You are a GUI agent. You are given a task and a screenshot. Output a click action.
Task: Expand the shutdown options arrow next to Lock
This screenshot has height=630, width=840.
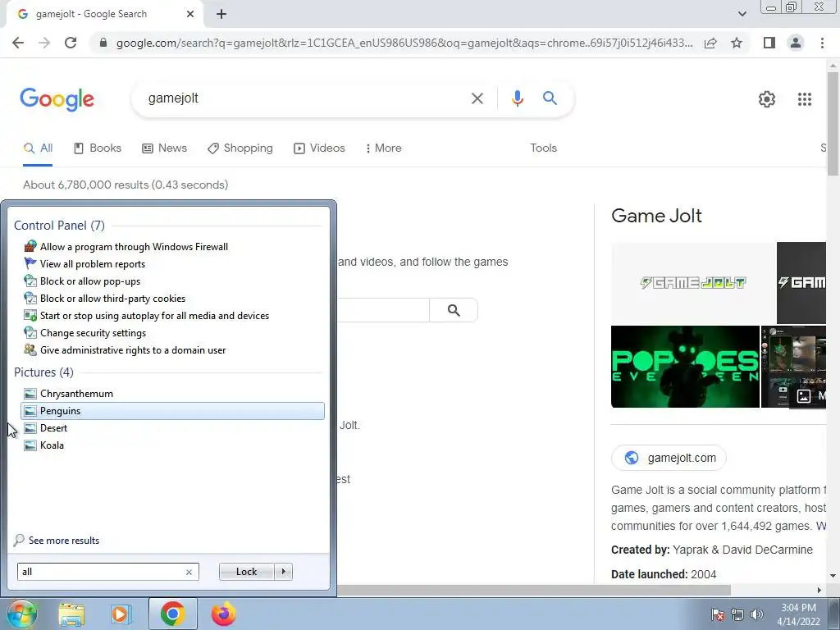(283, 572)
